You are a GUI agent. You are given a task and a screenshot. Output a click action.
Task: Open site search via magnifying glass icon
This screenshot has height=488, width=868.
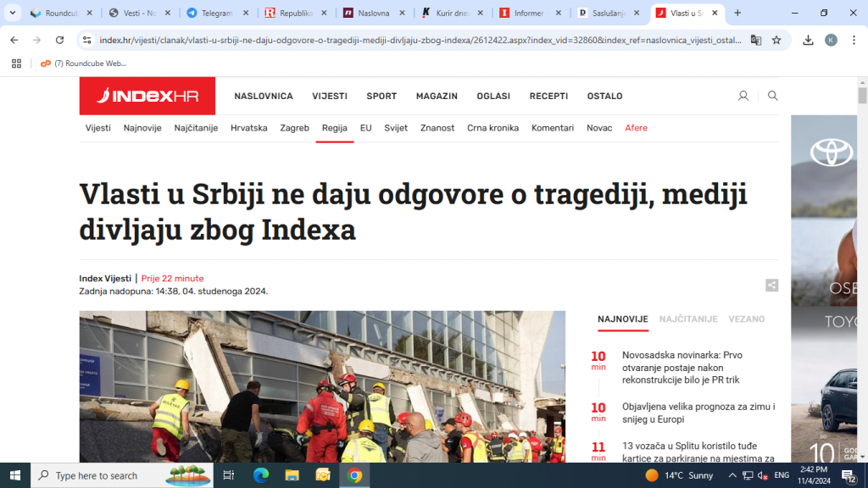click(772, 96)
